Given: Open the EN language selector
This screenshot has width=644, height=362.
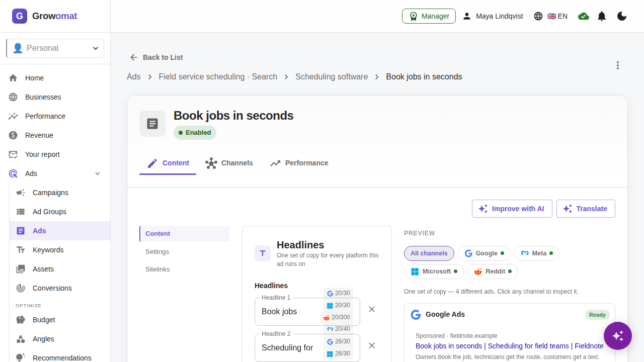Looking at the screenshot, I should click(551, 16).
